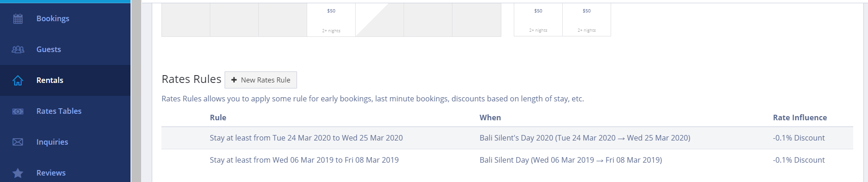Click the plus icon on New Rates Rule
Screen dimensions: 868x182
tap(234, 80)
